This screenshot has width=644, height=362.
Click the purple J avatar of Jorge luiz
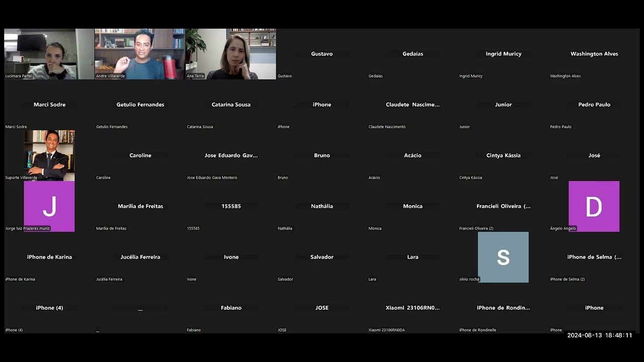coord(49,206)
